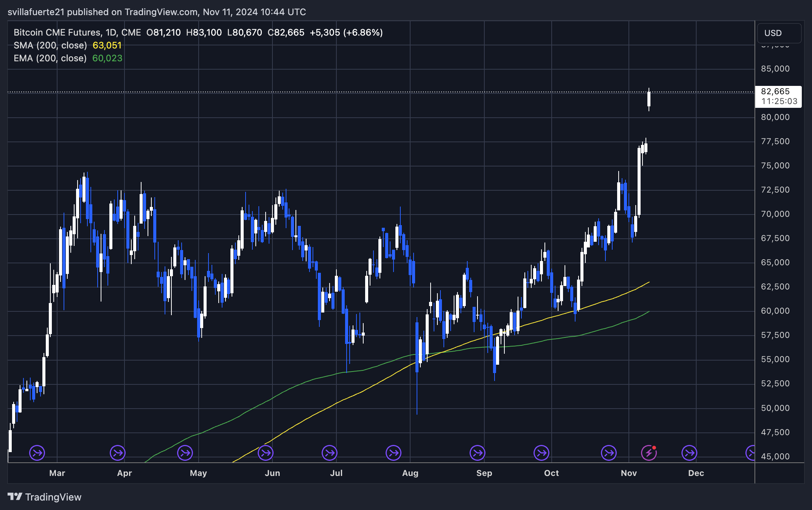The height and width of the screenshot is (510, 812).
Task: Click the event marker icon before Jun
Action: [x=266, y=452]
